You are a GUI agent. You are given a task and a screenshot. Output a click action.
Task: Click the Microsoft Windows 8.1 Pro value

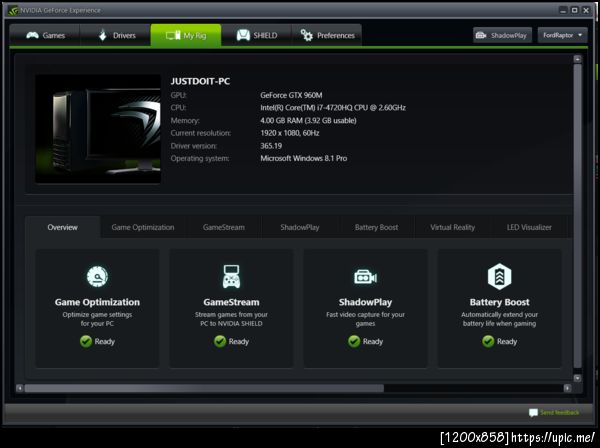coord(303,158)
